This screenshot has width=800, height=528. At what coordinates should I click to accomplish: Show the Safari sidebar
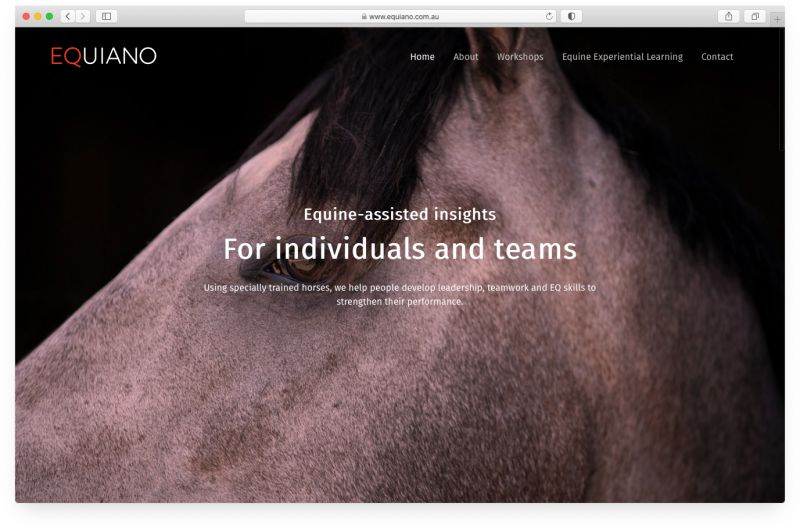(x=107, y=16)
